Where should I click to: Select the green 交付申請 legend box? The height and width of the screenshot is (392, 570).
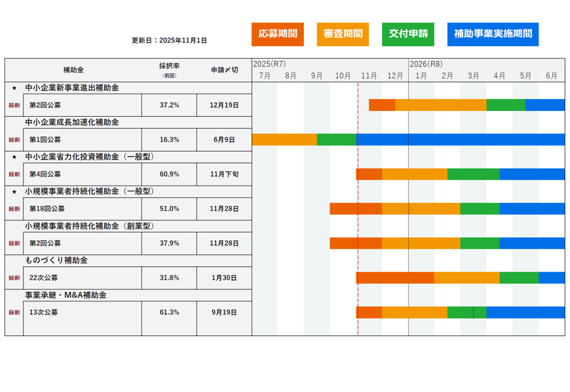pos(408,34)
